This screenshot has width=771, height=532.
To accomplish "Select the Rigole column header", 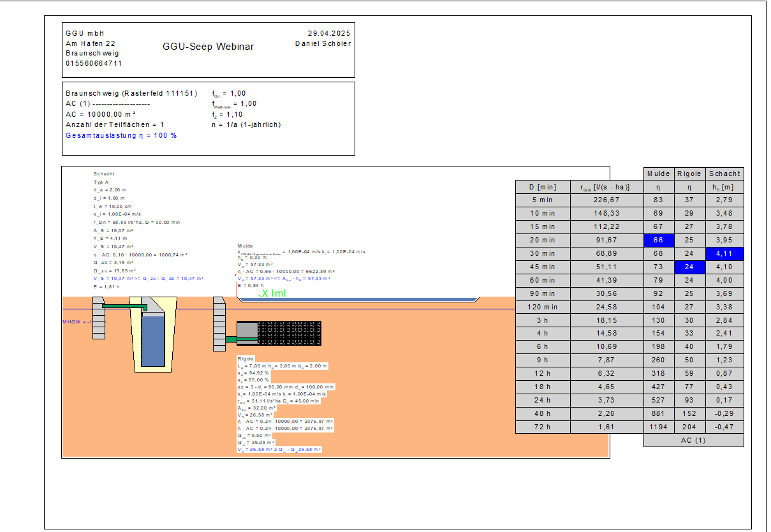I will coord(690,174).
